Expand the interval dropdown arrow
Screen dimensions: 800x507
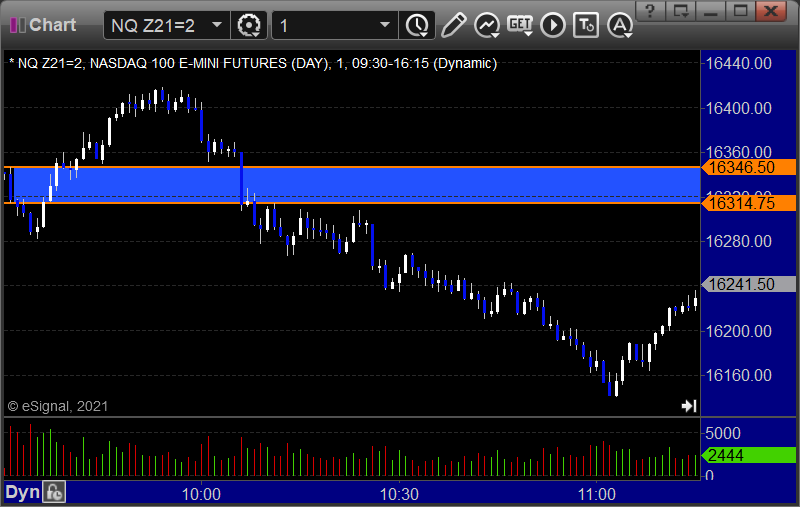click(385, 25)
